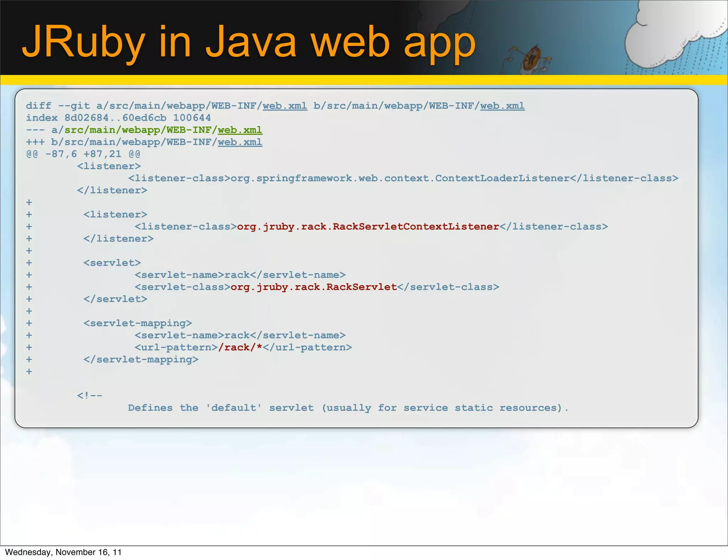
Task: Click the added closing </servlet> tag
Action: 115,299
